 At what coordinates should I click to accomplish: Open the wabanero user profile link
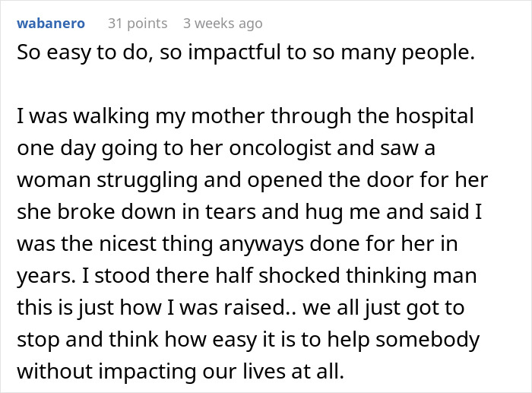pos(50,24)
